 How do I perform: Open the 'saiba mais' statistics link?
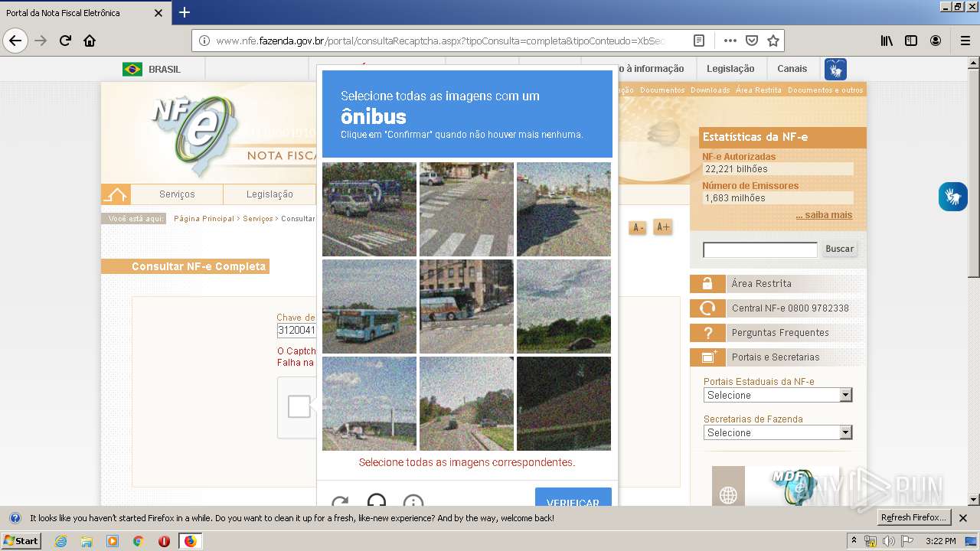(824, 215)
